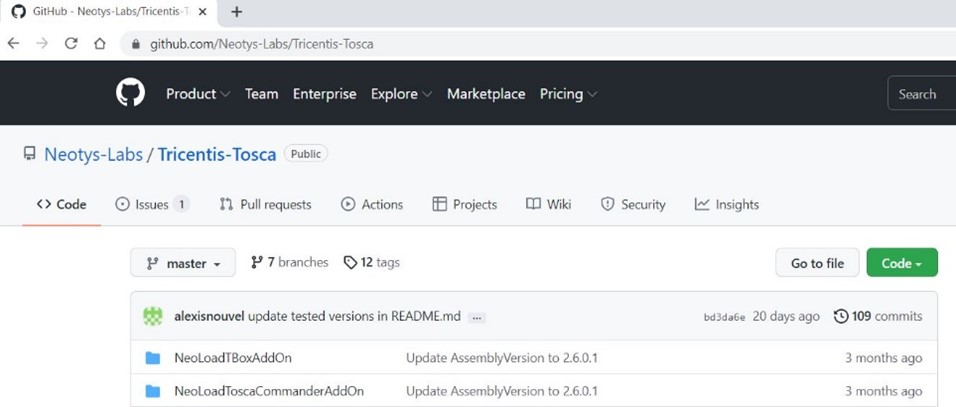Click the padlock site info icon
This screenshot has width=956, height=407.
pyautogui.click(x=136, y=44)
